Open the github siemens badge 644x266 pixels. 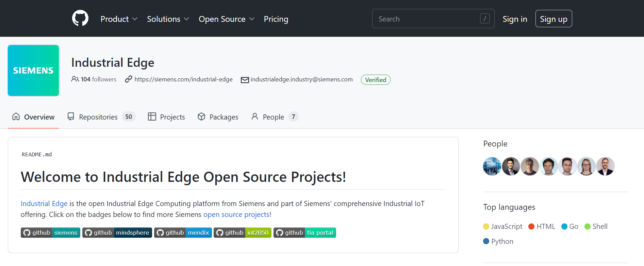50,233
